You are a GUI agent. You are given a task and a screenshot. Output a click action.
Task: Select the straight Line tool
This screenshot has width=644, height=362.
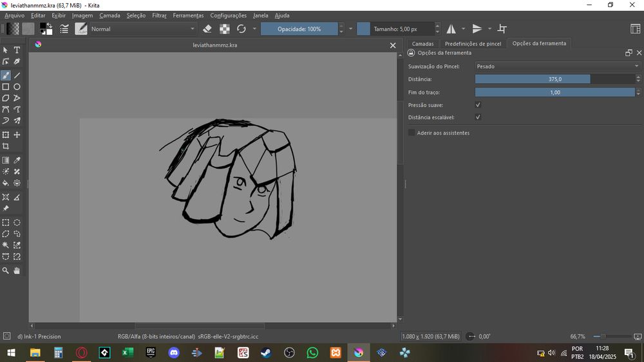pos(17,75)
